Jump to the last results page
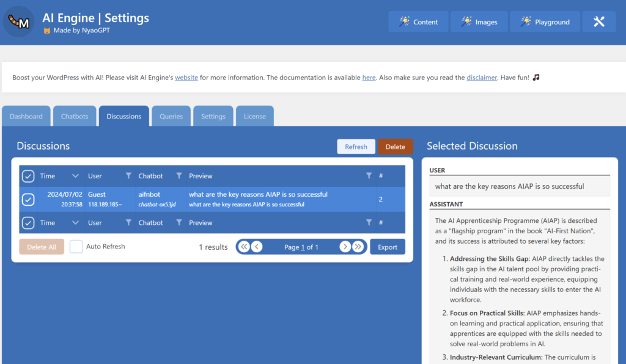 [x=358, y=247]
